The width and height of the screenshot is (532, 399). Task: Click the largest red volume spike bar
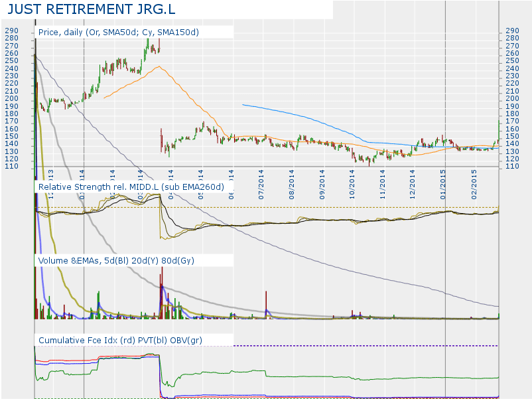[162, 293]
